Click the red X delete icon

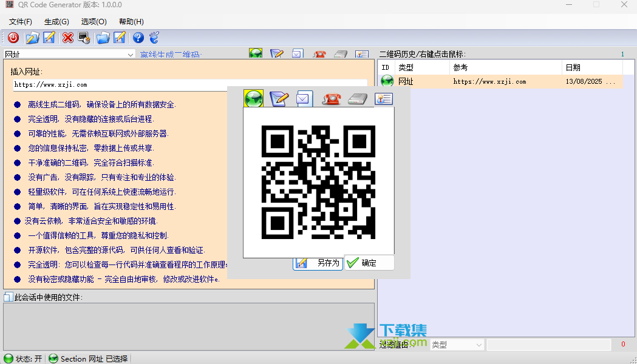(x=68, y=38)
